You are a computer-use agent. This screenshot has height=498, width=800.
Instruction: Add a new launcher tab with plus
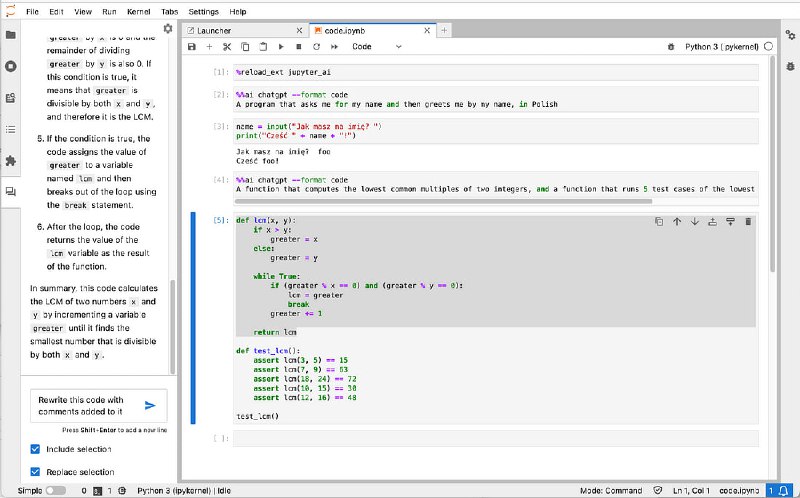444,31
